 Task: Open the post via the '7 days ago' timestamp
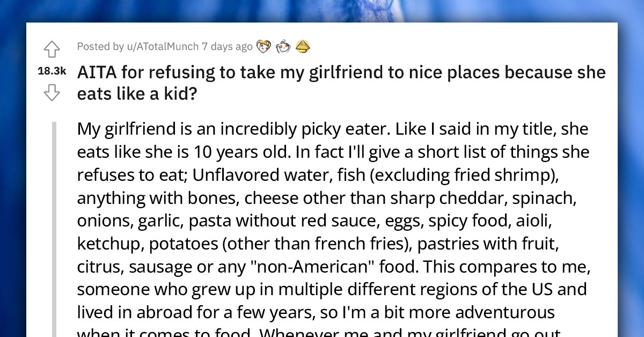tap(225, 47)
